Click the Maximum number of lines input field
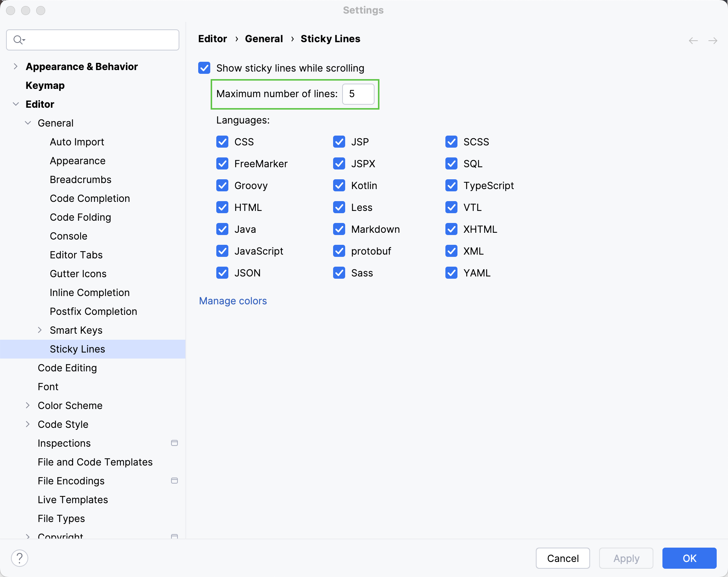The height and width of the screenshot is (577, 728). 358,94
